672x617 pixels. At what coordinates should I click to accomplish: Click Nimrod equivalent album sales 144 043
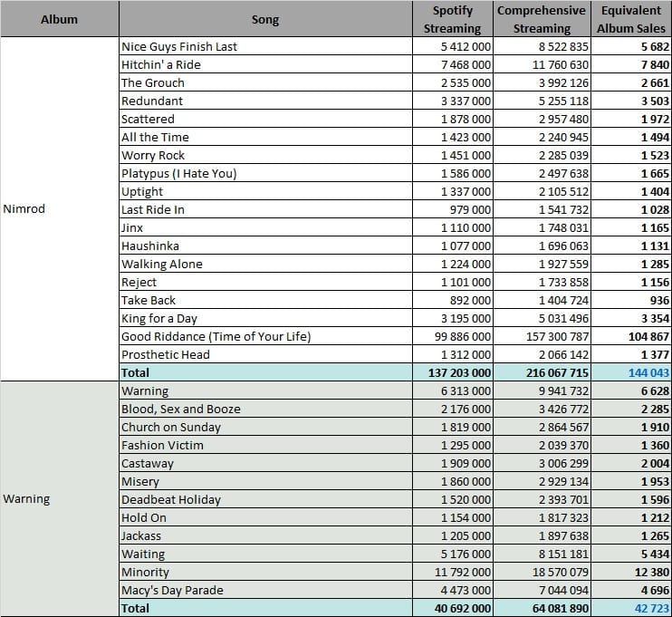(631, 372)
